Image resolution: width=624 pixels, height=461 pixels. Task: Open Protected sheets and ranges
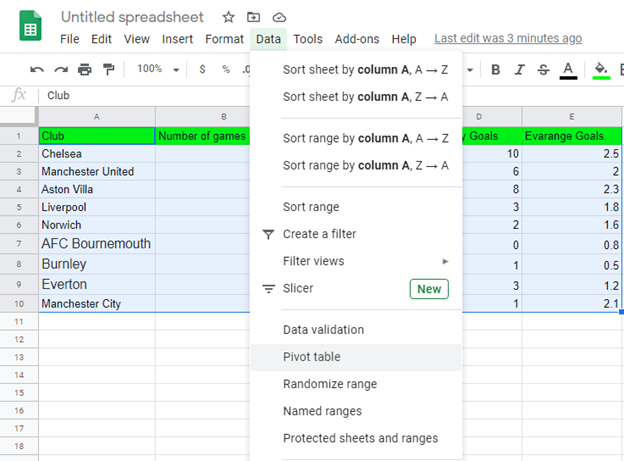[356, 438]
